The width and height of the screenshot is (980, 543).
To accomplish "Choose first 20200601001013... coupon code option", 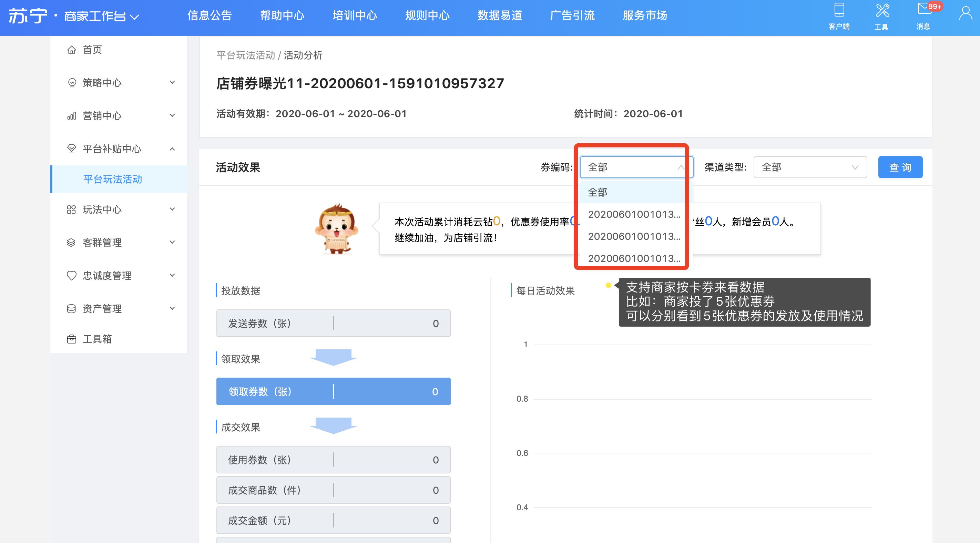I will point(634,214).
